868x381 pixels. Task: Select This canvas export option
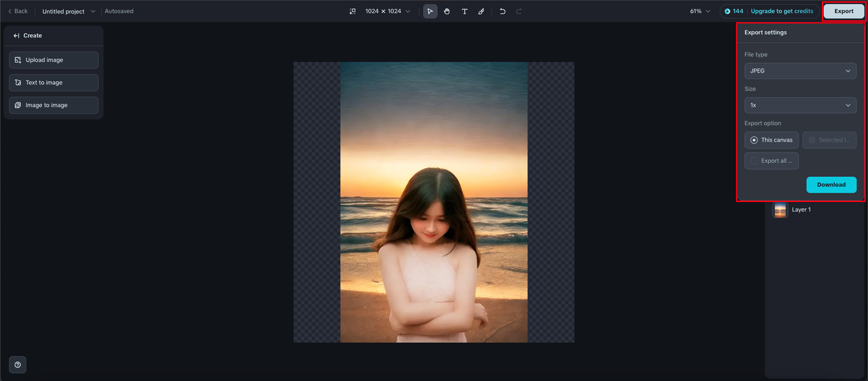click(772, 140)
